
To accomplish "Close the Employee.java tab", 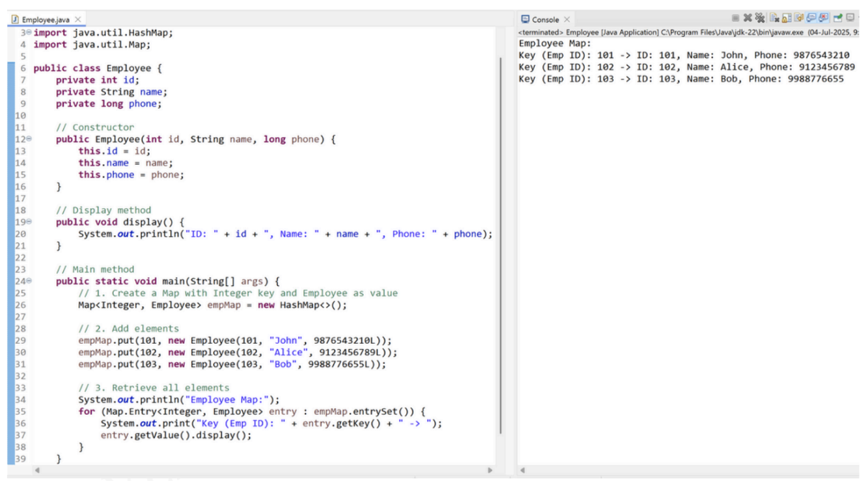I will [x=78, y=20].
